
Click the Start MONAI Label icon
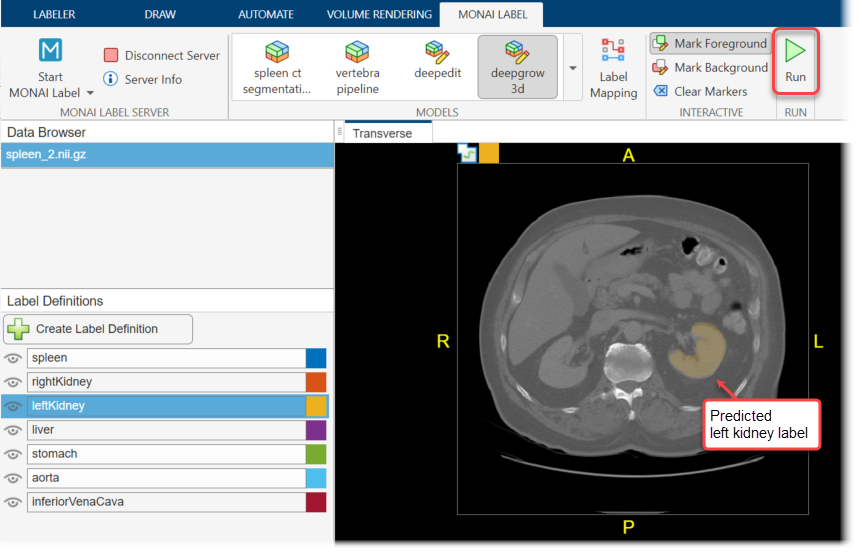50,51
